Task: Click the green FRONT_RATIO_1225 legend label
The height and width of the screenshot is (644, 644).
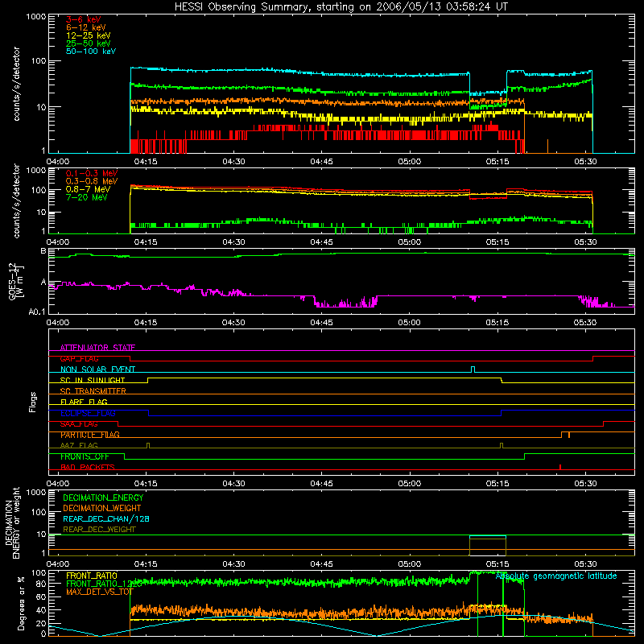Action: 104,584
